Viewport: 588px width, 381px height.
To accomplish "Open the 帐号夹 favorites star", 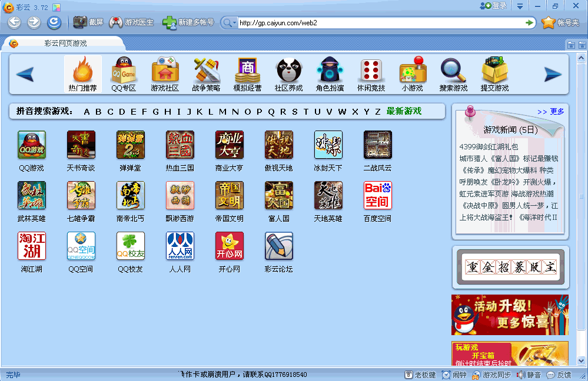I will (x=560, y=23).
